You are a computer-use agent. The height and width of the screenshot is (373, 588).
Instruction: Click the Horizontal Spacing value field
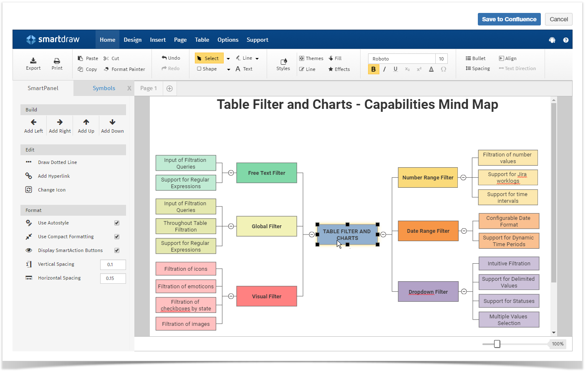[113, 278]
